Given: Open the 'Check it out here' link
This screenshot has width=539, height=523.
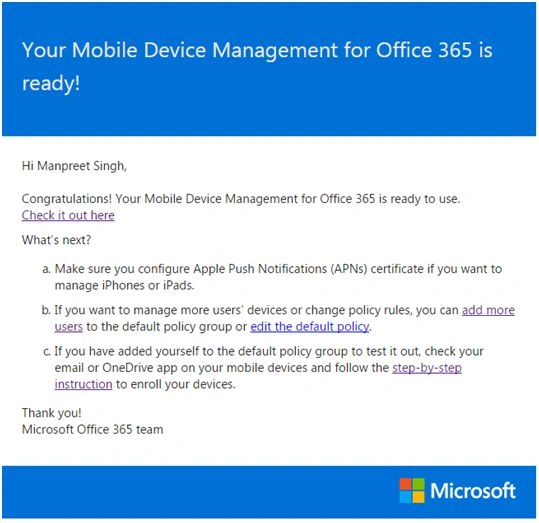Looking at the screenshot, I should (68, 215).
